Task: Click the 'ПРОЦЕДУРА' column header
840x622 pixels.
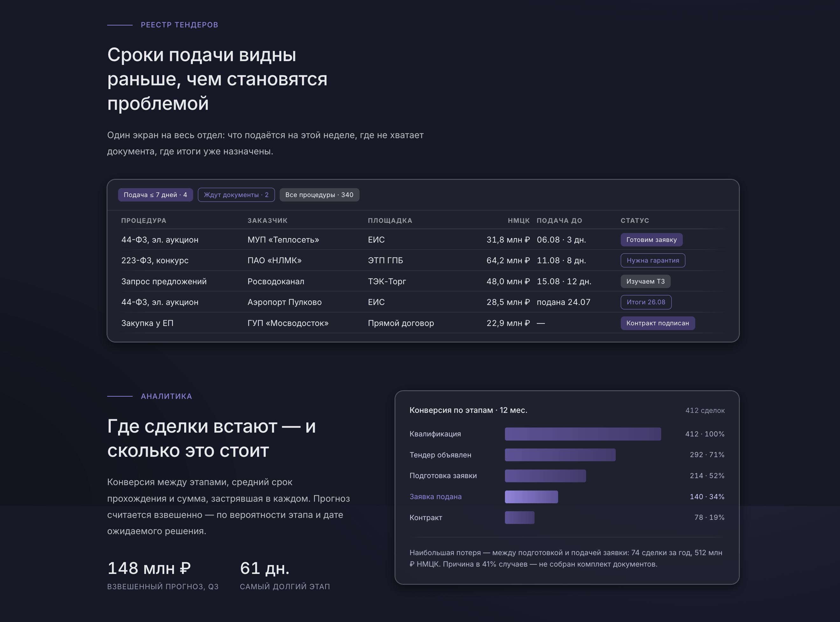Action: (x=144, y=221)
